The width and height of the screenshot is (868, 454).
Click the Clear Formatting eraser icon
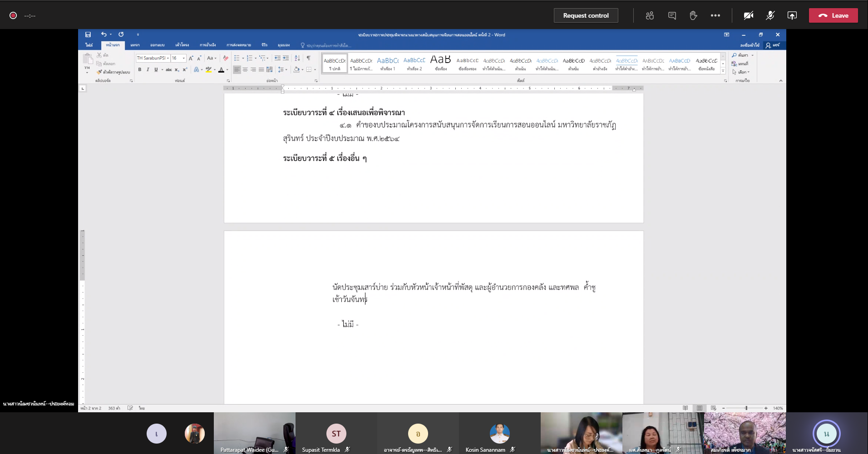[x=226, y=58]
